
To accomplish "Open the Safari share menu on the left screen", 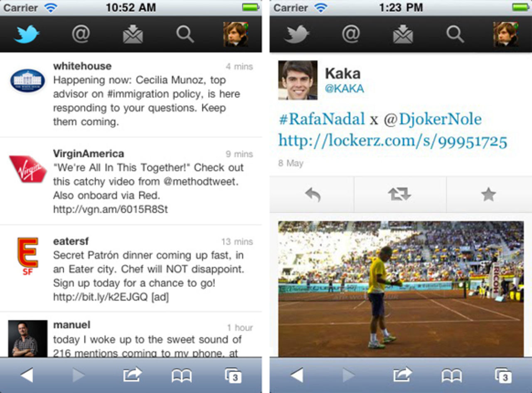I will click(133, 375).
